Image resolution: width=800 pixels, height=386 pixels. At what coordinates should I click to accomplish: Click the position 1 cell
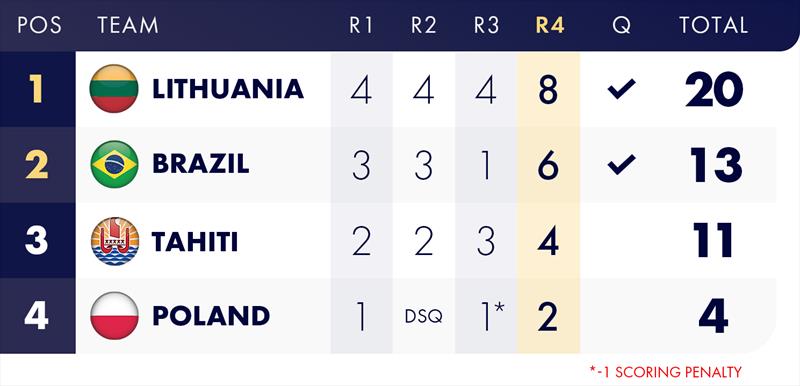(x=36, y=89)
